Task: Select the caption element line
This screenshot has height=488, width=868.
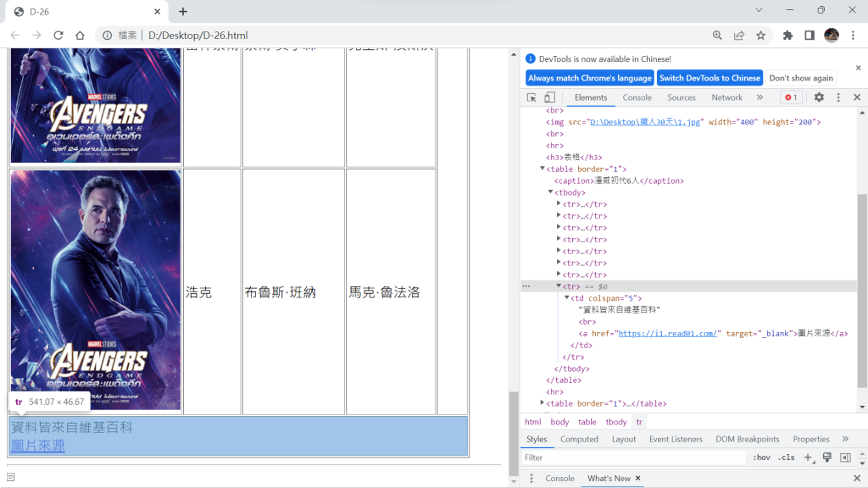Action: [x=619, y=181]
